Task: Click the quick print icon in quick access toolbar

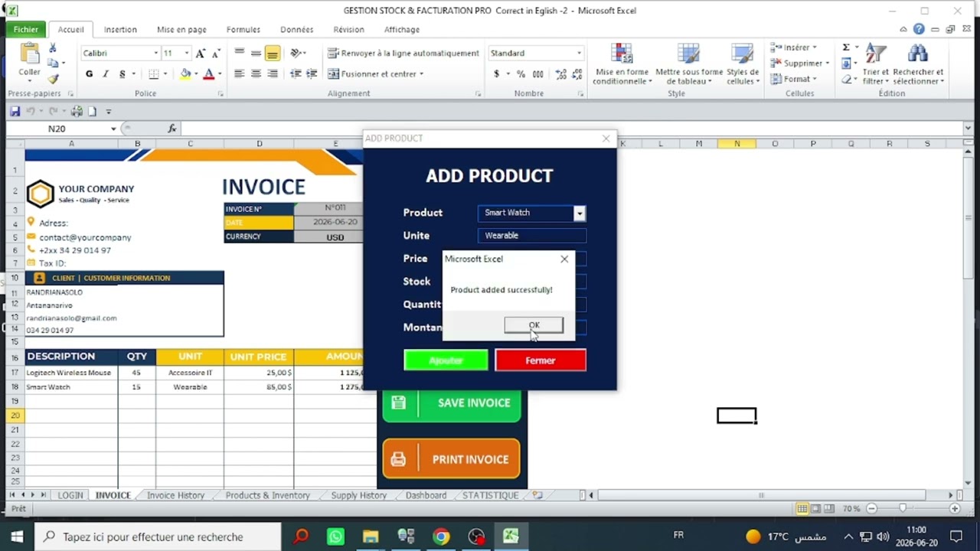Action: [77, 112]
